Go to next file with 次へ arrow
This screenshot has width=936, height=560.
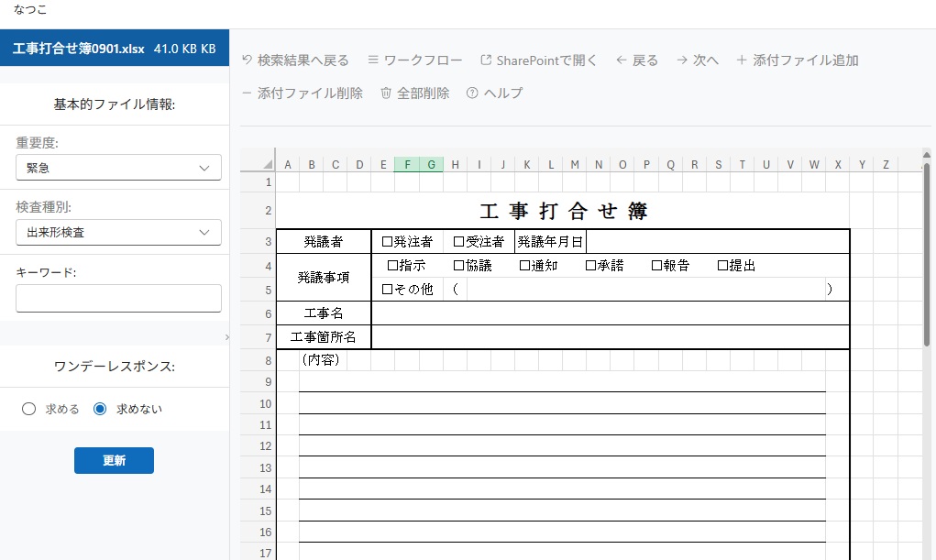pyautogui.click(x=682, y=60)
